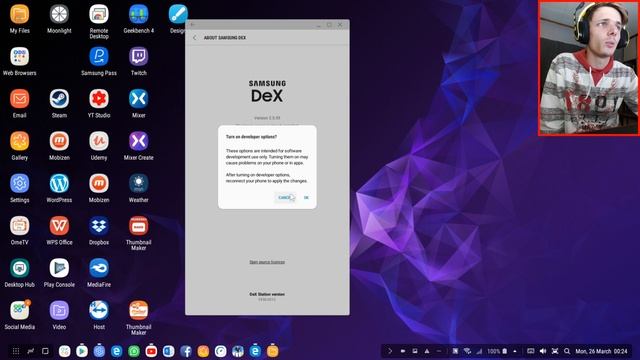Open the Remote Desktop app icon
Viewport: 640px width, 360px height.
tap(99, 15)
